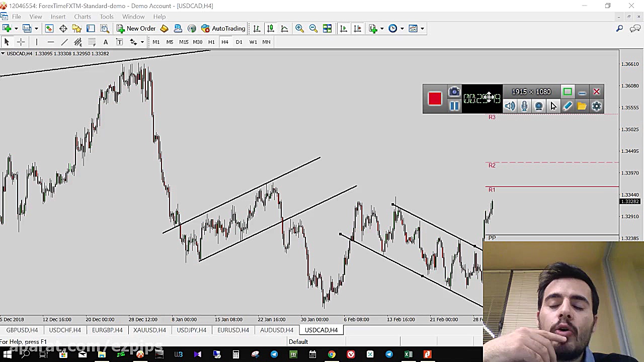Screen dimensions: 644x362
Task: Open the Navigator folder-star icon
Action: point(77,29)
